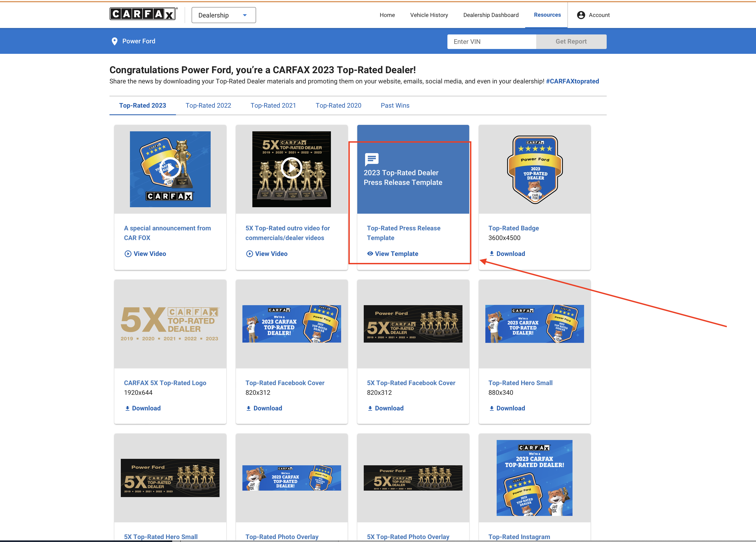This screenshot has width=756, height=542.
Task: Open the Dealership dropdown selector
Action: [x=224, y=15]
